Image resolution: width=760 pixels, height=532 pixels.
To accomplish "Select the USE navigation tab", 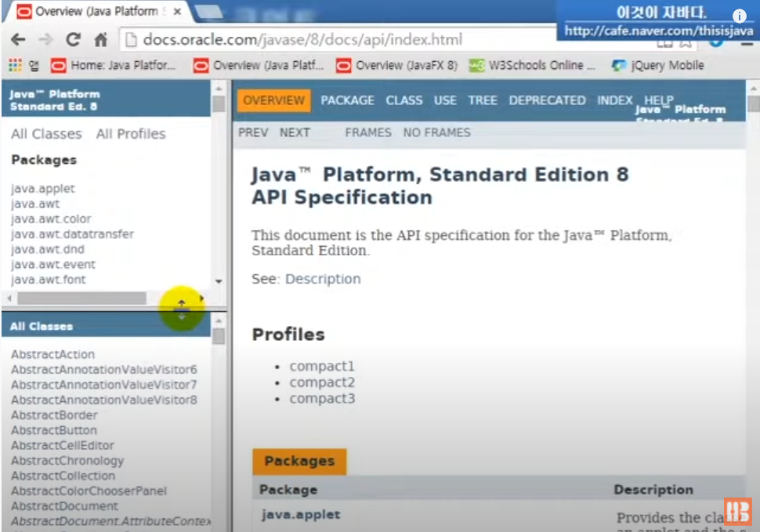I will click(x=445, y=100).
